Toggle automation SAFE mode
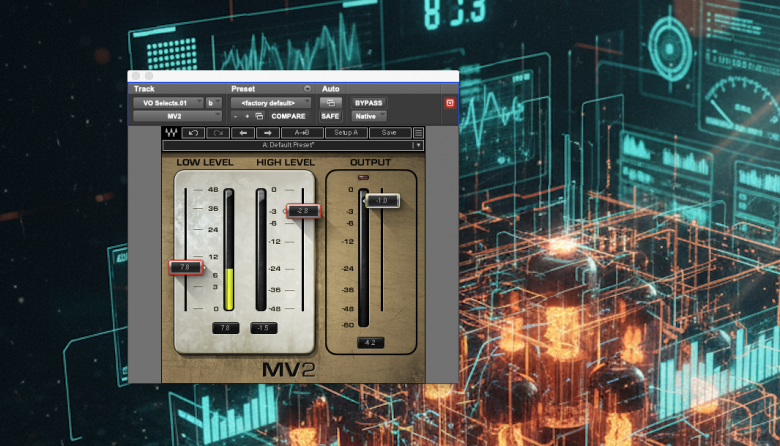 [x=330, y=116]
